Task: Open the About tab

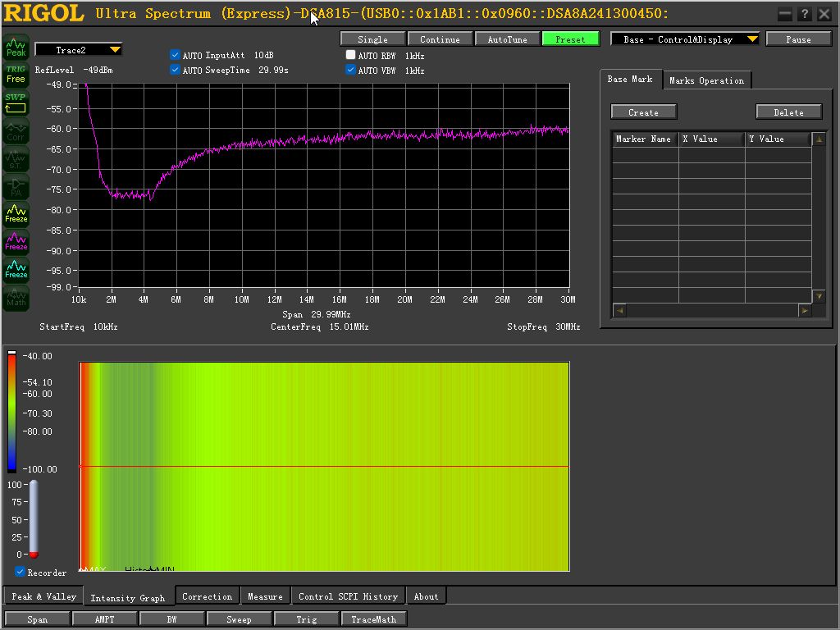Action: (426, 596)
